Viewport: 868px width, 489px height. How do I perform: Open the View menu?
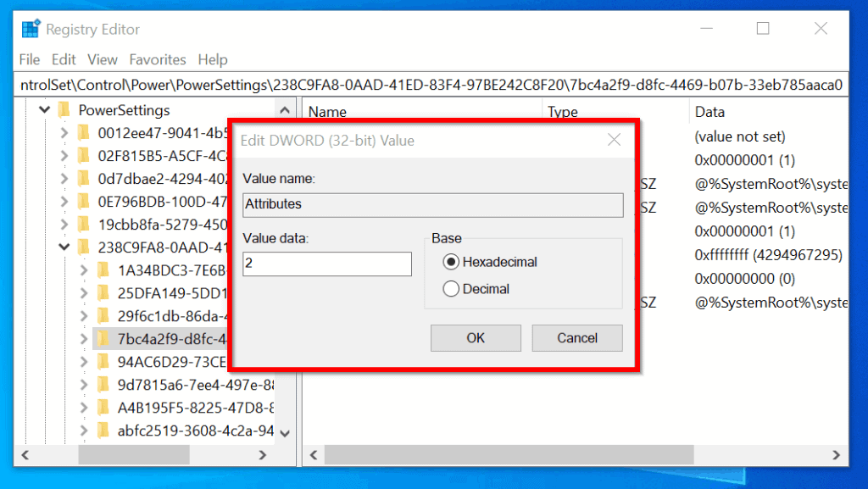tap(103, 59)
